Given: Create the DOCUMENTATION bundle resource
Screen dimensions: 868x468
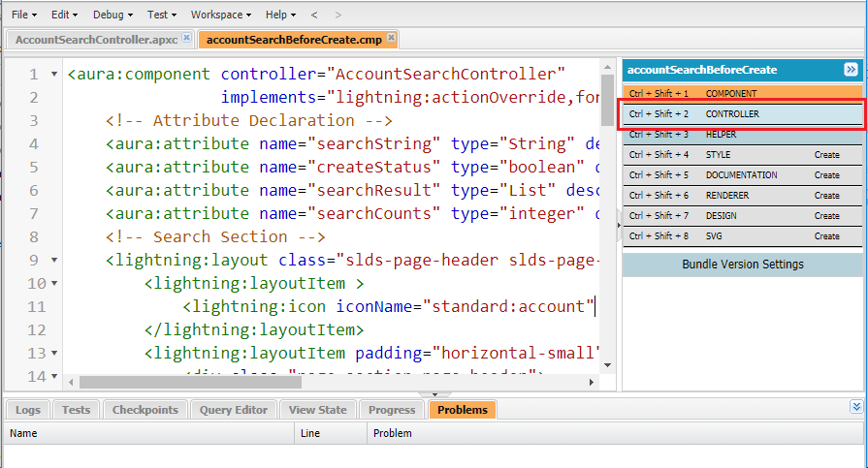Looking at the screenshot, I should (826, 174).
